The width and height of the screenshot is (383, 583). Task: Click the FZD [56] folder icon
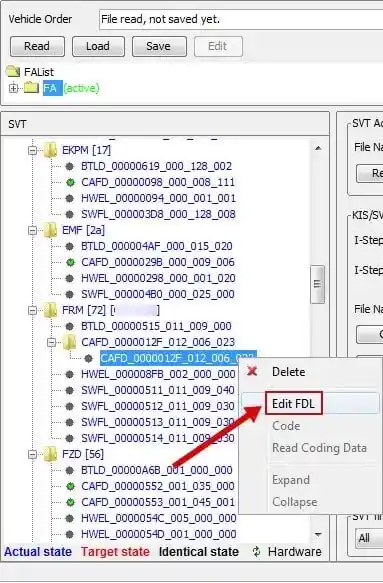[50, 454]
